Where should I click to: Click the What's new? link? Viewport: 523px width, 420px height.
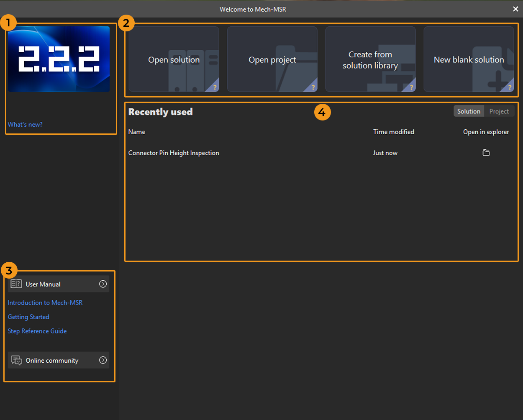point(25,125)
